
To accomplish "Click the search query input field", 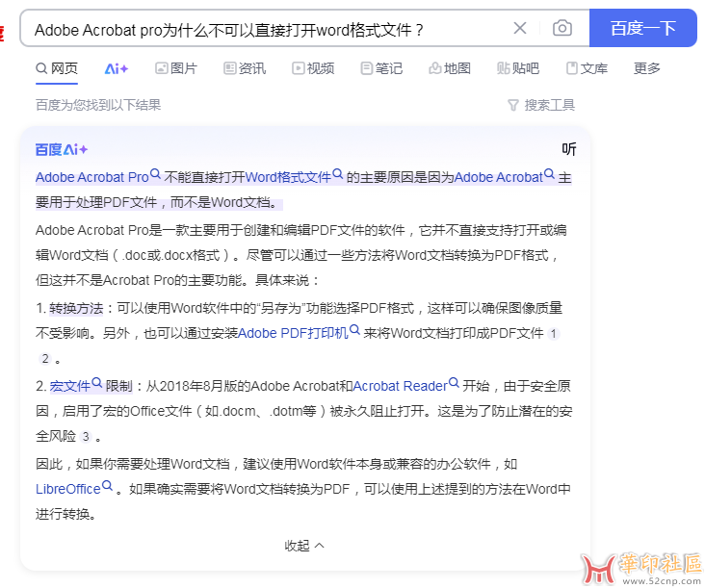I will (270, 30).
